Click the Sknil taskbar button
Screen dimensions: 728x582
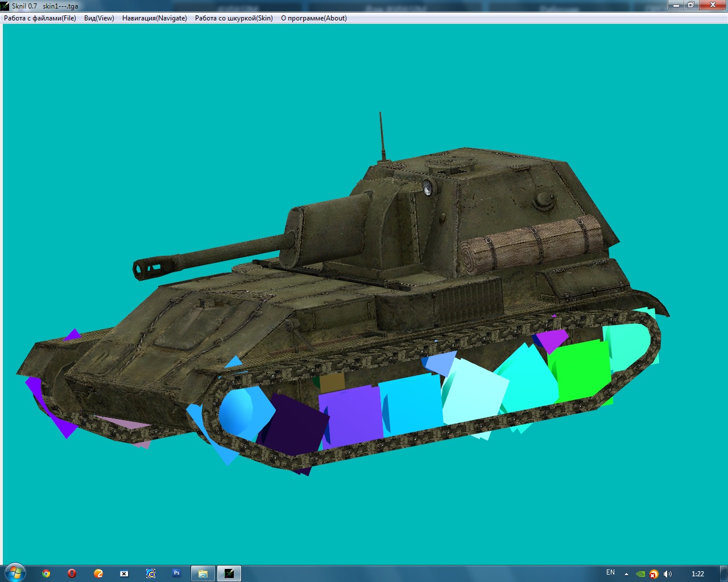tap(229, 573)
